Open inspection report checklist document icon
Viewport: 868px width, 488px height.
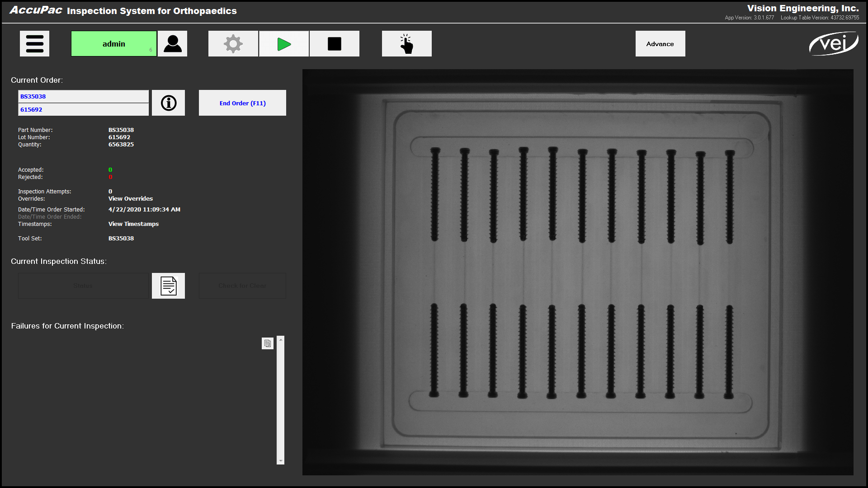click(168, 286)
